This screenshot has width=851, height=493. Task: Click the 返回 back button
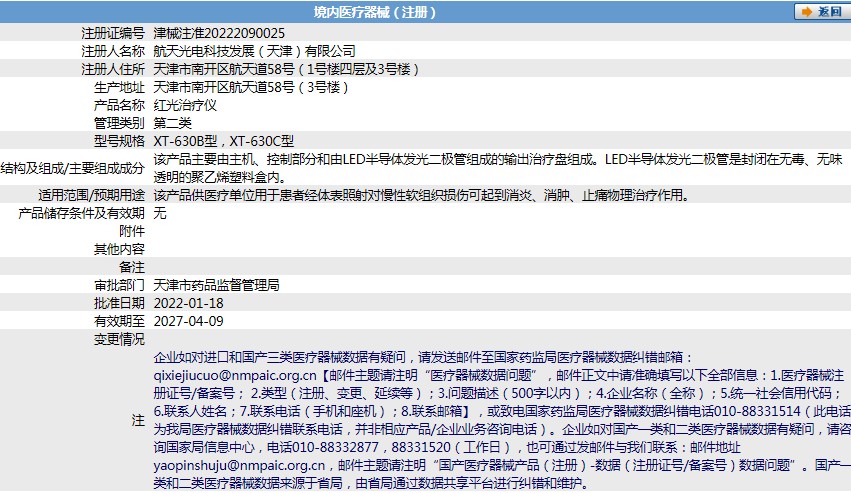coord(822,11)
